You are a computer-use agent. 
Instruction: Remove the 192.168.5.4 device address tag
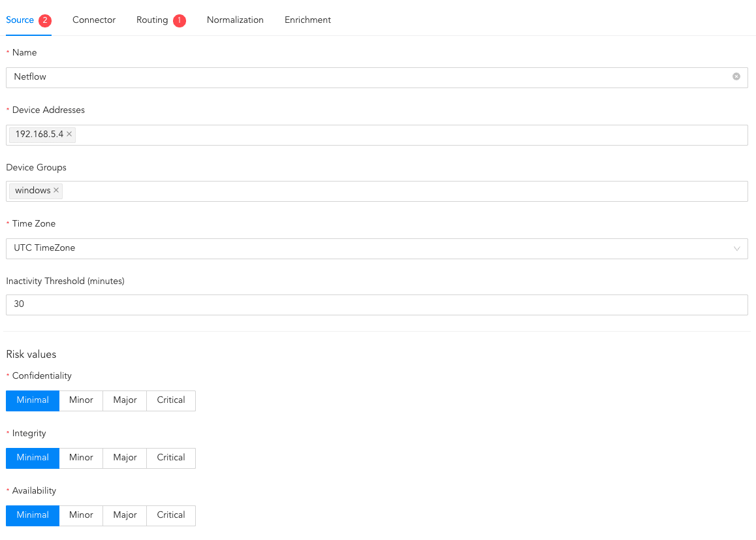click(69, 135)
